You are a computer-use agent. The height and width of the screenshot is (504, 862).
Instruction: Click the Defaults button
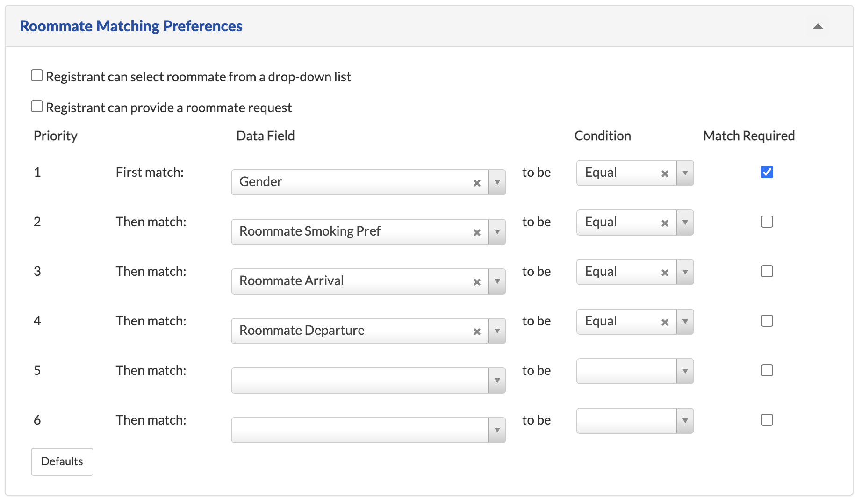62,462
